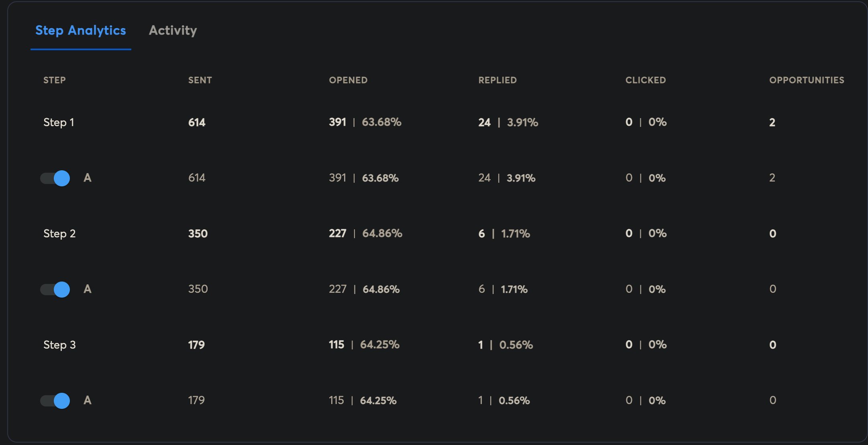Click the SENT column header
868x445 pixels.
click(200, 80)
